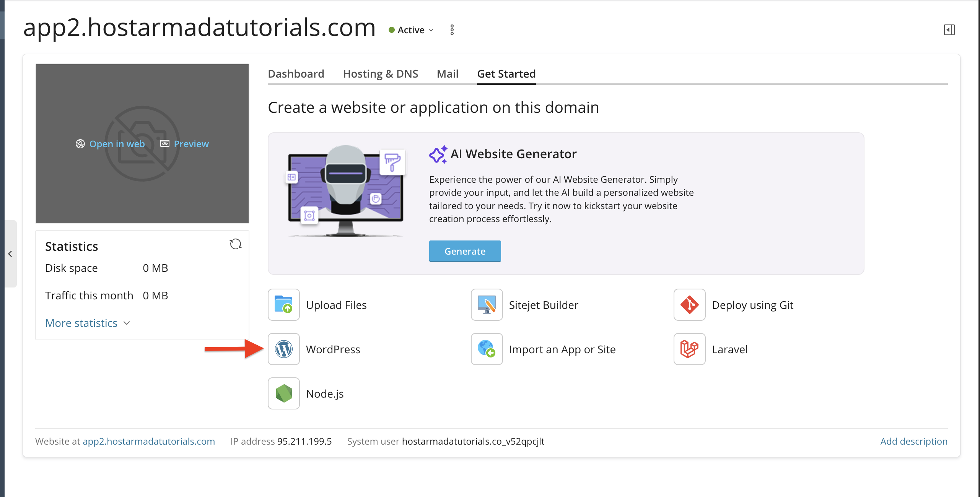This screenshot has width=980, height=497.
Task: Select the Get Started tab
Action: 506,74
